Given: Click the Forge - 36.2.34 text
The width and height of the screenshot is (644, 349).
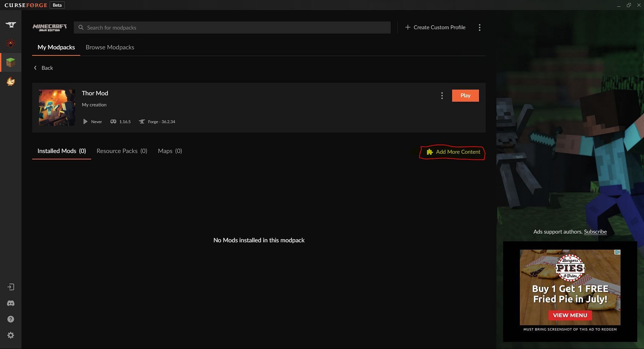Looking at the screenshot, I should click(162, 122).
